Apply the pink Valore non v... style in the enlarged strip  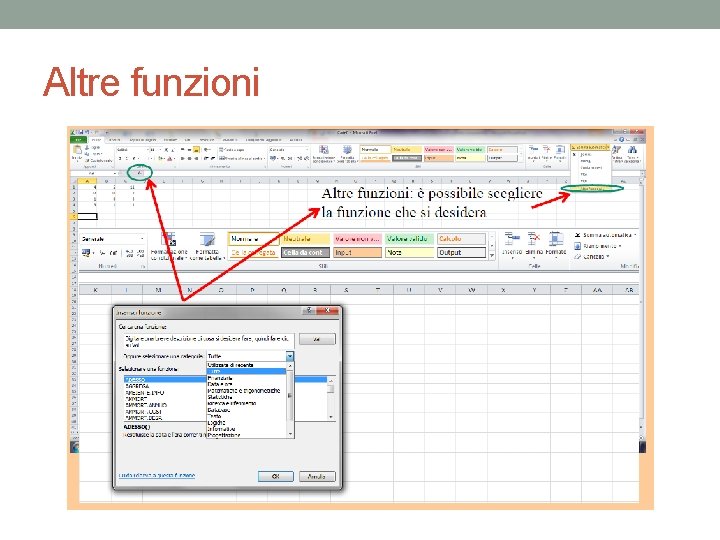(x=357, y=239)
